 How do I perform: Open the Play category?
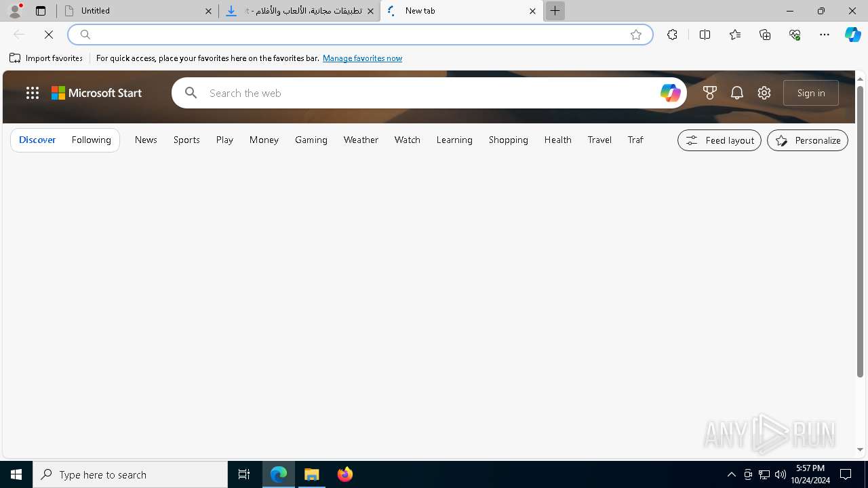tap(224, 140)
